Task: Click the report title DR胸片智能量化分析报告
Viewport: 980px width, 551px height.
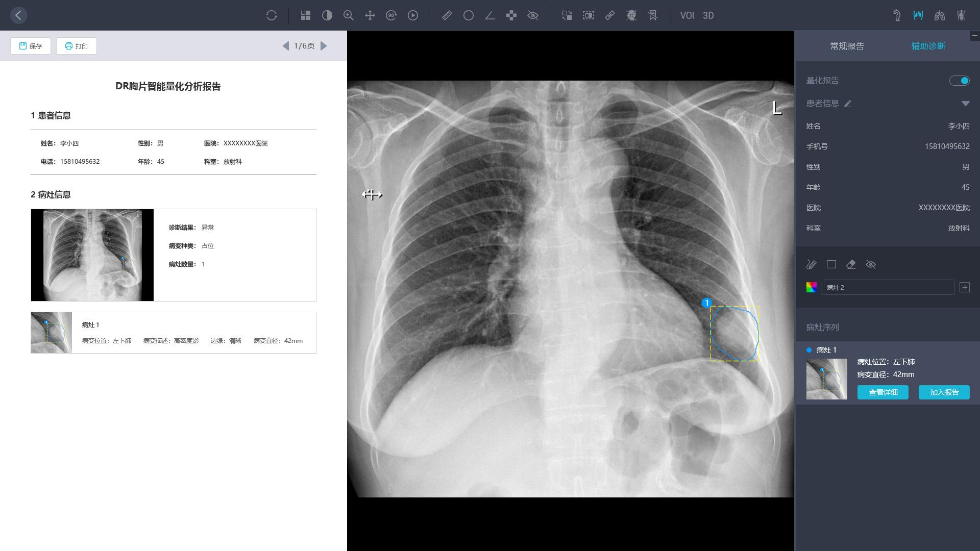Action: (168, 86)
